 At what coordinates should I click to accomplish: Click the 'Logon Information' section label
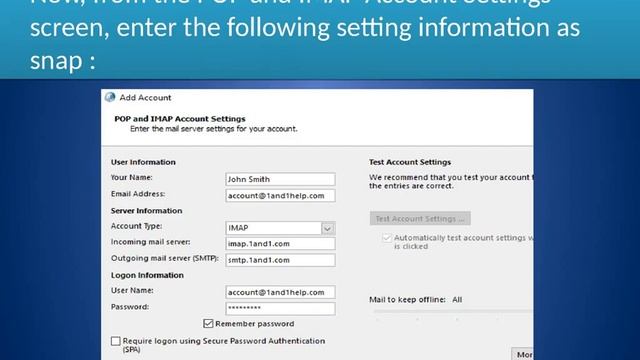click(147, 275)
